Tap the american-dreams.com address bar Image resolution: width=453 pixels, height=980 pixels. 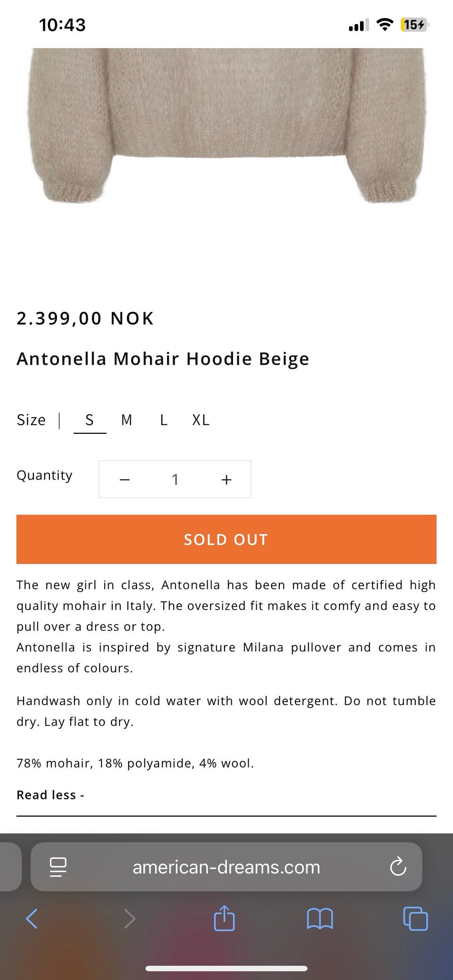(x=226, y=867)
